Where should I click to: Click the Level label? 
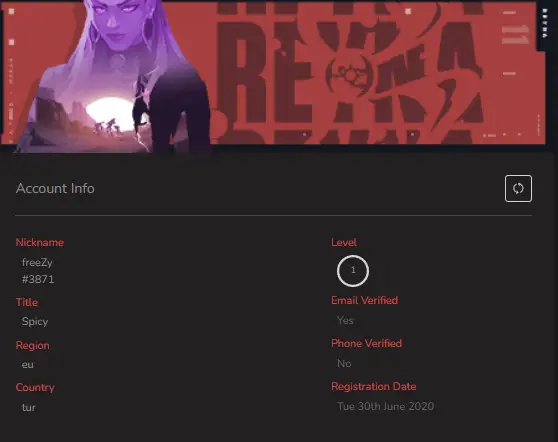[344, 242]
